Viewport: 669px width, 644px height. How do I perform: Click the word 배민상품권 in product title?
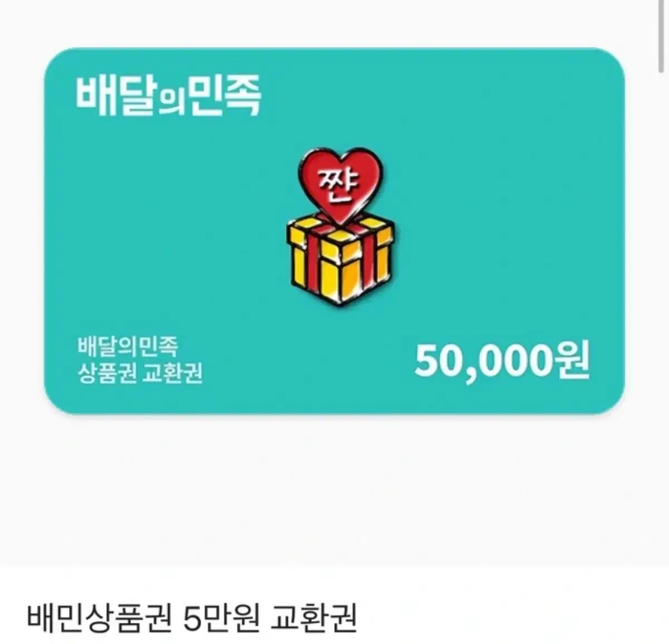(x=98, y=617)
